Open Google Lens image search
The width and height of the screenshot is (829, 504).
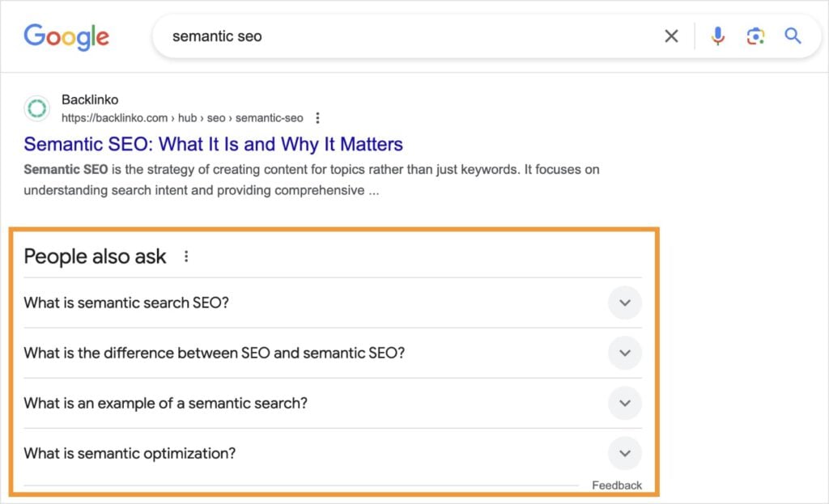pyautogui.click(x=755, y=36)
